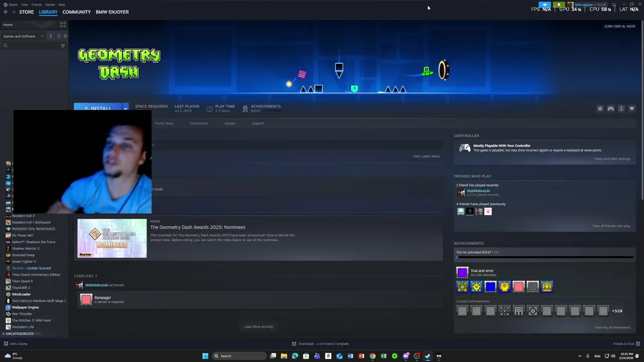Click Load More Activity
Image resolution: width=644 pixels, height=362 pixels.
point(259,327)
